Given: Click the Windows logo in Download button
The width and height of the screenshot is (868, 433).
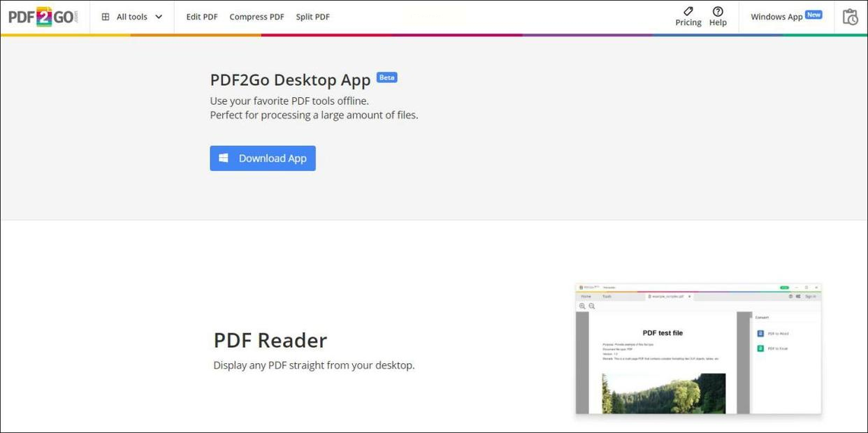Looking at the screenshot, I should 224,159.
